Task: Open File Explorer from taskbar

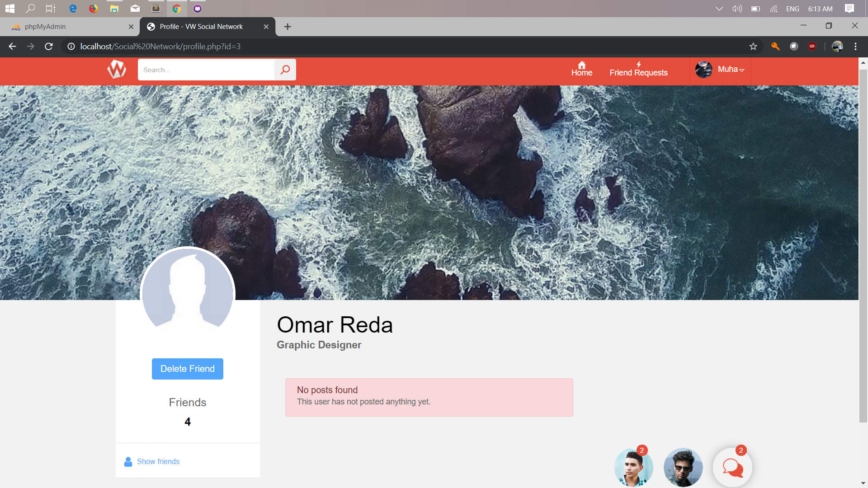Action: tap(114, 9)
